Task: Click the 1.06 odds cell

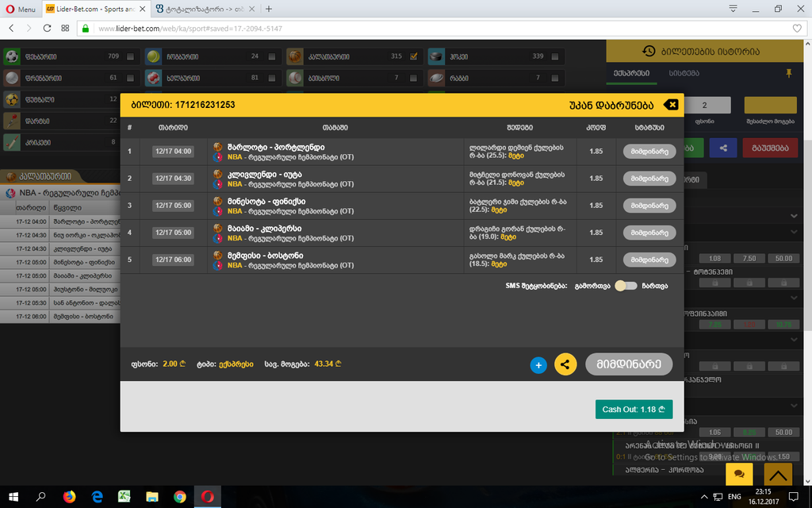Action: [x=714, y=432]
